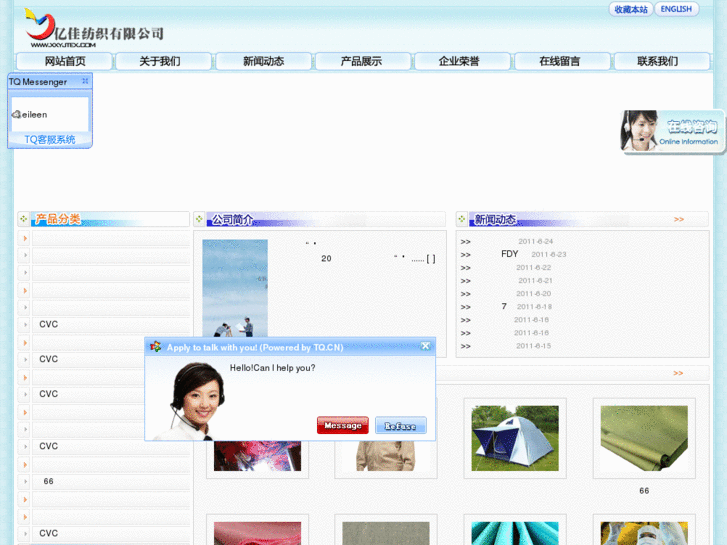The image size is (727, 545).
Task: Click the 新闻动态 section header icon
Action: (462, 218)
